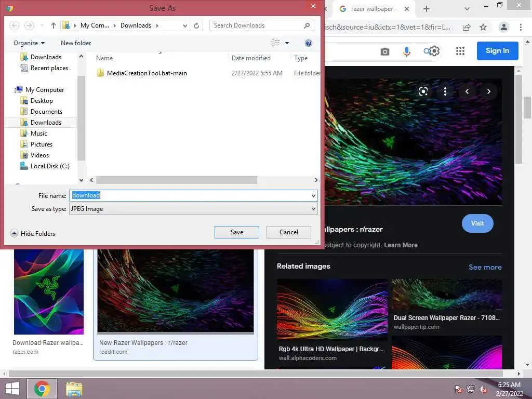Expand the Downloads breadcrumb arrow
Viewport: 532px width, 399px height.
pyautogui.click(x=157, y=25)
